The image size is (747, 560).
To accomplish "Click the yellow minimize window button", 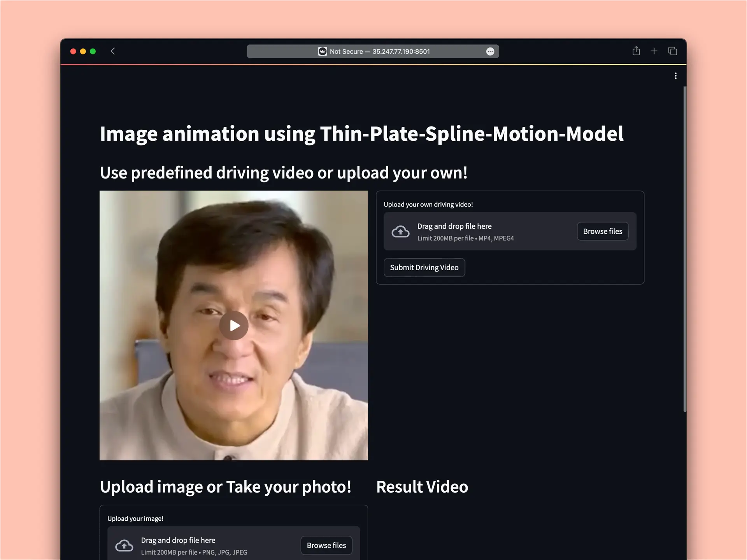I will coord(83,51).
